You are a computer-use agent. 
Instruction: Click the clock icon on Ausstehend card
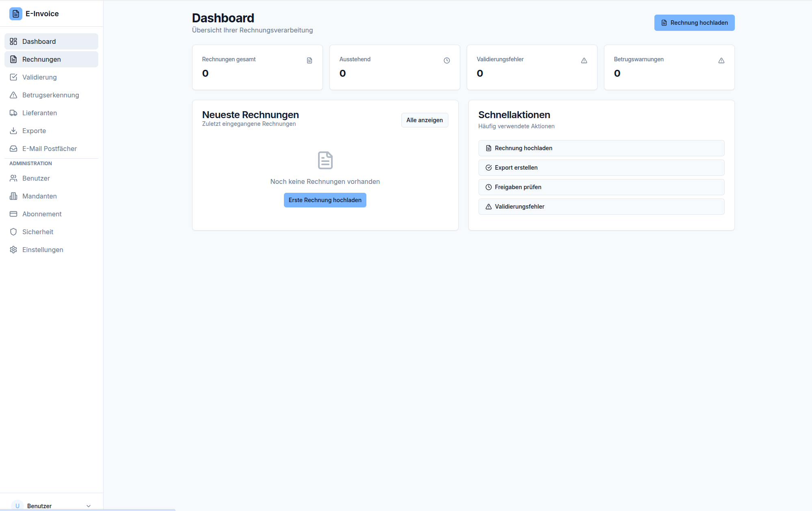(446, 60)
